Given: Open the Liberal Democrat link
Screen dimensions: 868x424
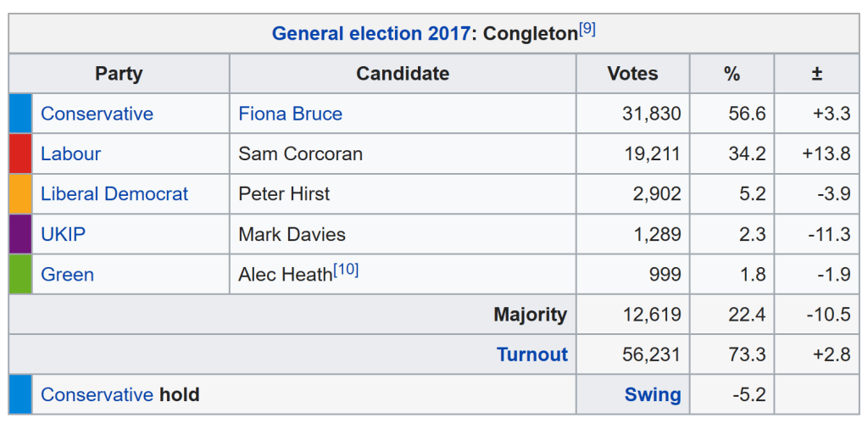Looking at the screenshot, I should click(x=114, y=193).
